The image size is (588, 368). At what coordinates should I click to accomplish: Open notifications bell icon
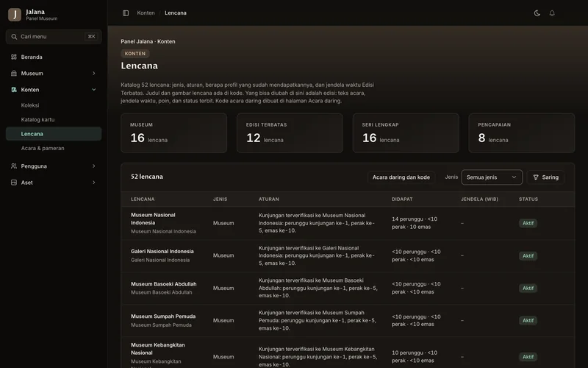pyautogui.click(x=552, y=13)
